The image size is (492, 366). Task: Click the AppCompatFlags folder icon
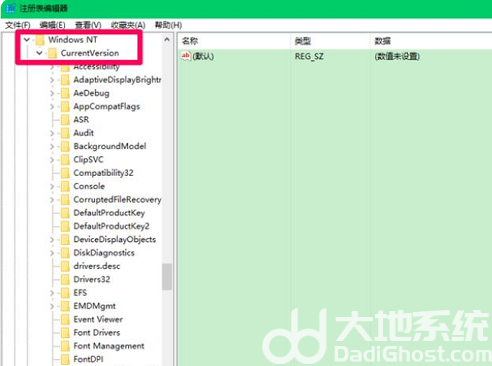coord(65,107)
